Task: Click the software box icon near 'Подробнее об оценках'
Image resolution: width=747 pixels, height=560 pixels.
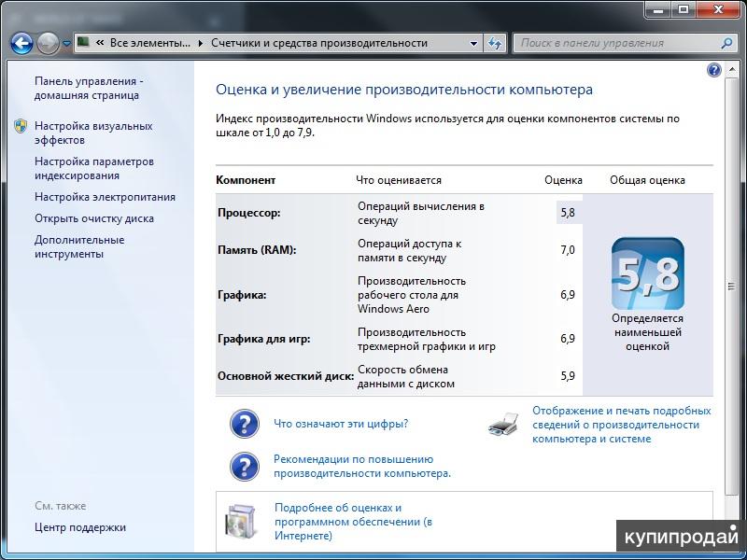Action: [242, 523]
